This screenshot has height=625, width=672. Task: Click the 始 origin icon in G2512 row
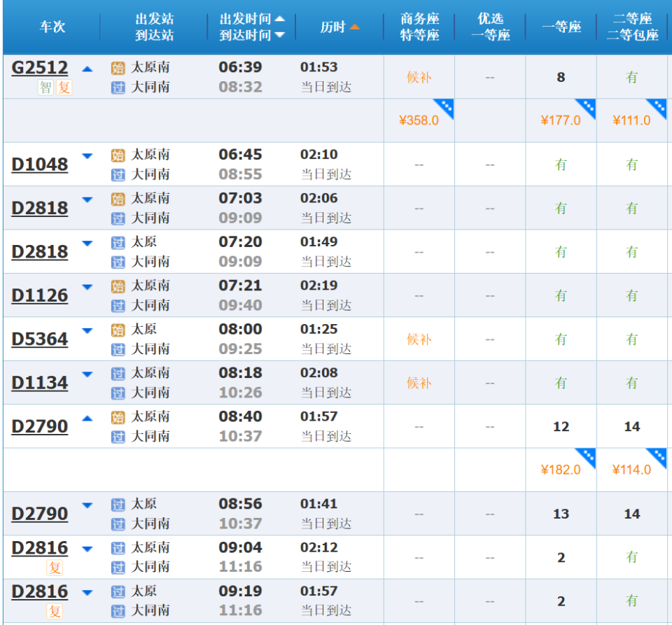[118, 68]
